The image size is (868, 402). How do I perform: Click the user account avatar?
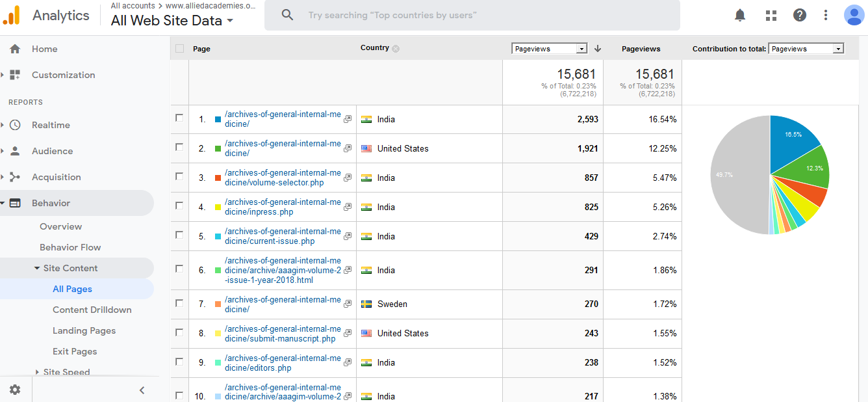tap(853, 15)
